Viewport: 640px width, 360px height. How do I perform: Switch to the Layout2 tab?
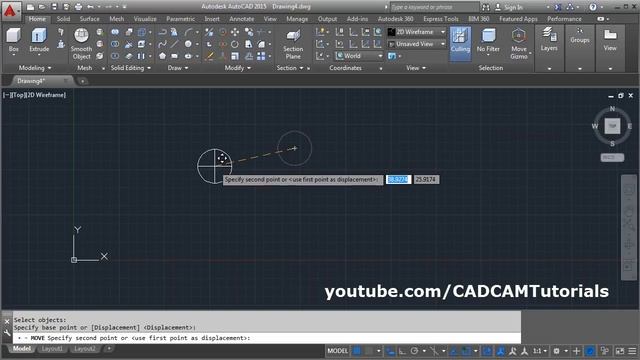[84, 349]
